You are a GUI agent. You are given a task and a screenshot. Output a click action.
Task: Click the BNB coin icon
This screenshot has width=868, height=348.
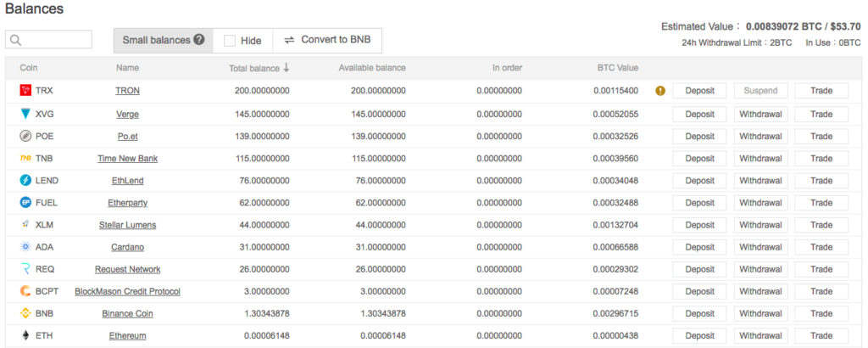(x=25, y=313)
